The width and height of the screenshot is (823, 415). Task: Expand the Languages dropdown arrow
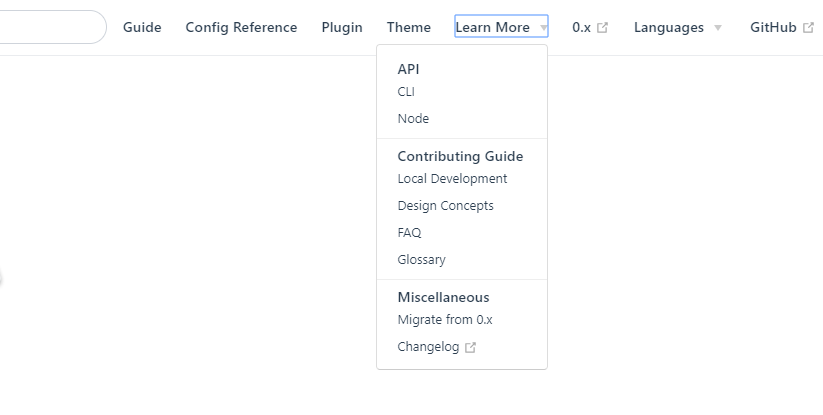click(718, 27)
